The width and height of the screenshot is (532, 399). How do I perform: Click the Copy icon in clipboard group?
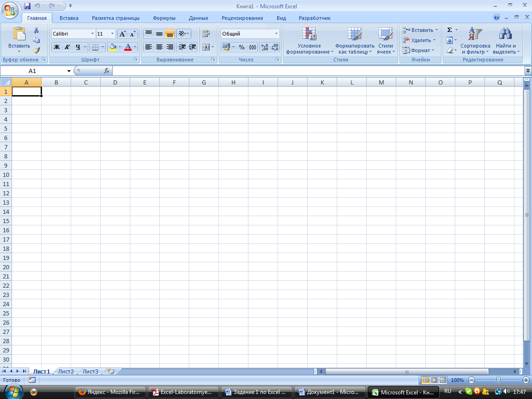pos(36,40)
